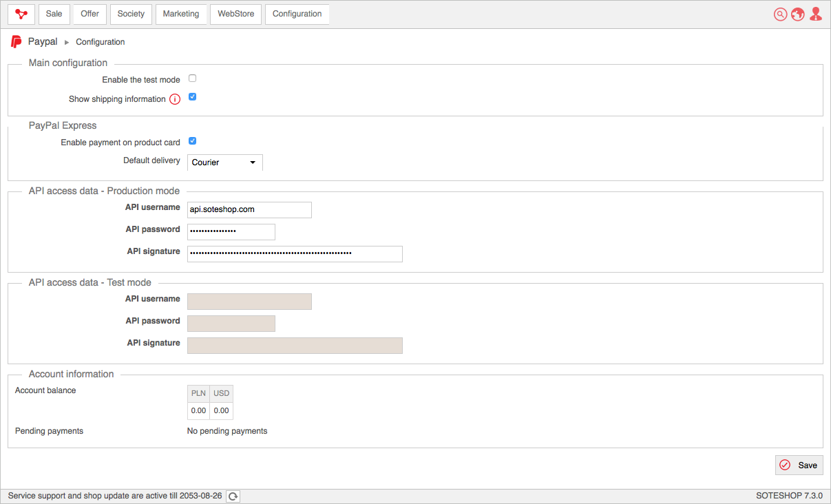The height and width of the screenshot is (504, 831).
Task: Open the Configuration menu
Action: tap(297, 14)
